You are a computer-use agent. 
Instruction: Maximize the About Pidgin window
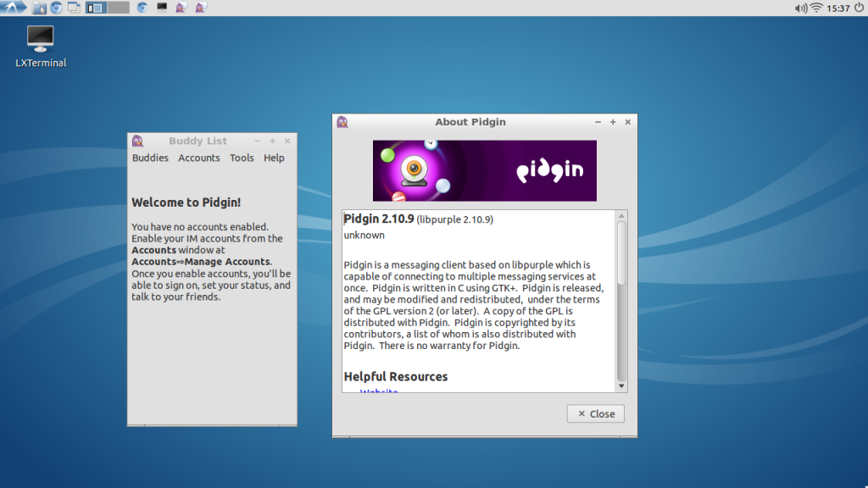coord(613,122)
